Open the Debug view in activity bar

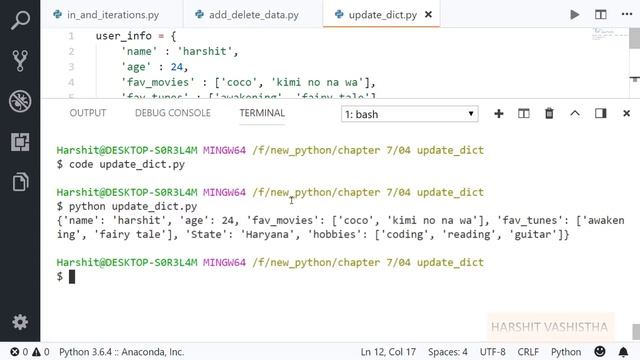pyautogui.click(x=20, y=101)
